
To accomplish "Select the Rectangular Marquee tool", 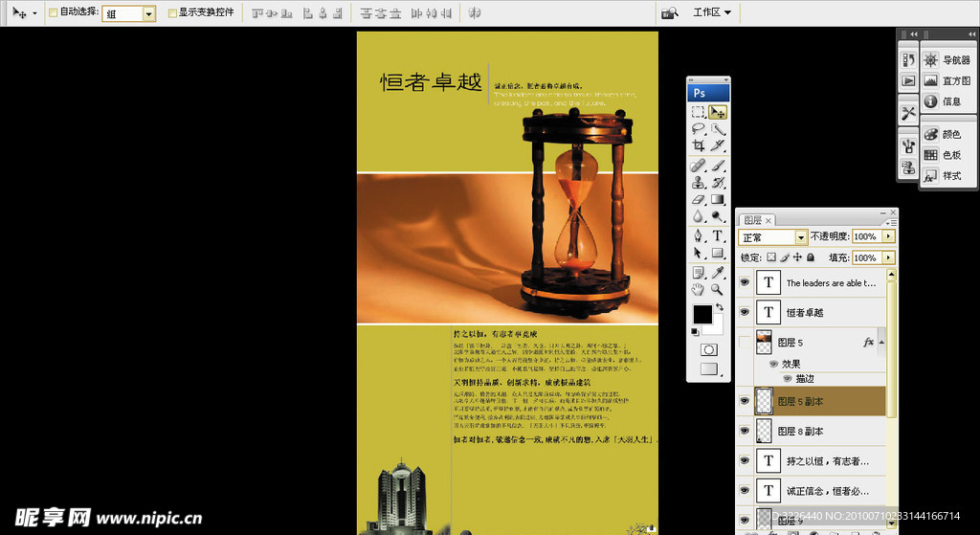I will pyautogui.click(x=699, y=112).
